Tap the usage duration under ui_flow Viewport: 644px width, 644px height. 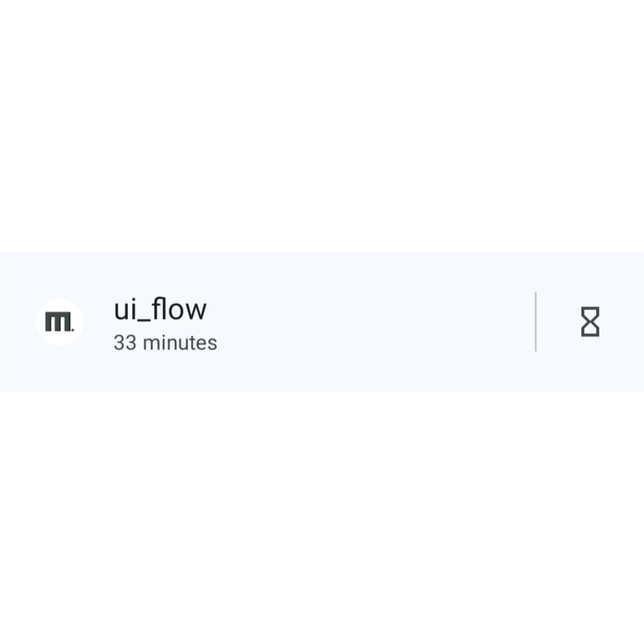pyautogui.click(x=165, y=343)
